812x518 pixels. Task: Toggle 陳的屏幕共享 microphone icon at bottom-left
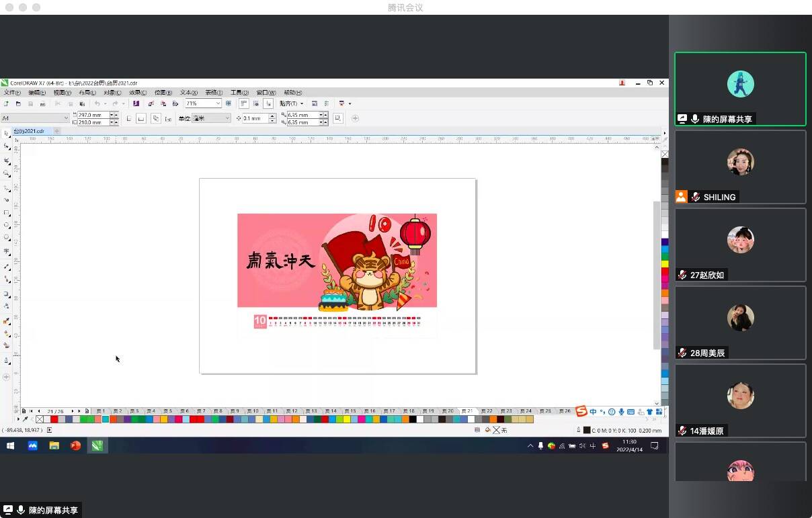21,510
